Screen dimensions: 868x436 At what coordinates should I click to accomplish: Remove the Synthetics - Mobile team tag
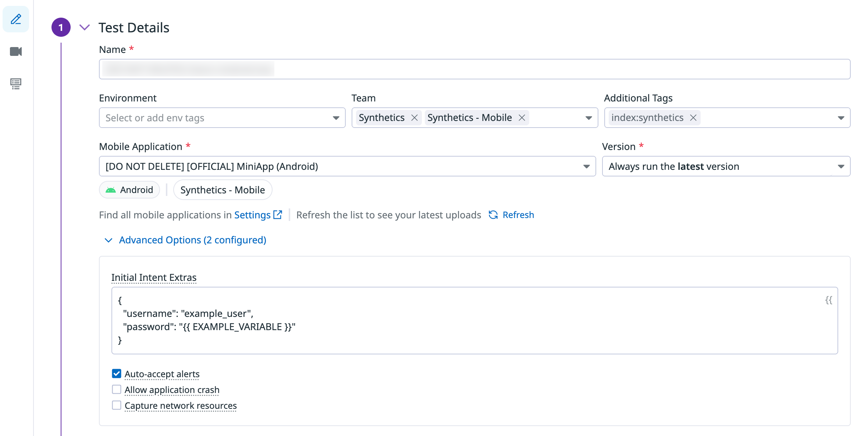click(522, 118)
